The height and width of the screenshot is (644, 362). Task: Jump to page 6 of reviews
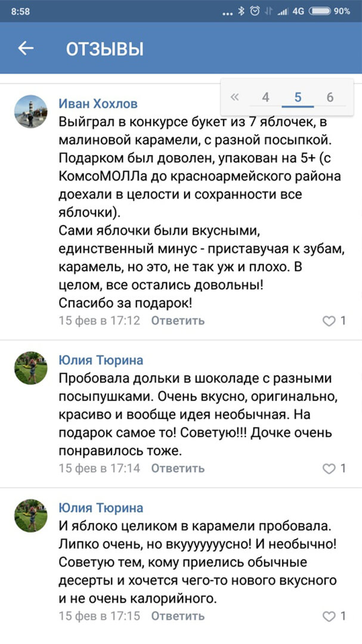(330, 97)
